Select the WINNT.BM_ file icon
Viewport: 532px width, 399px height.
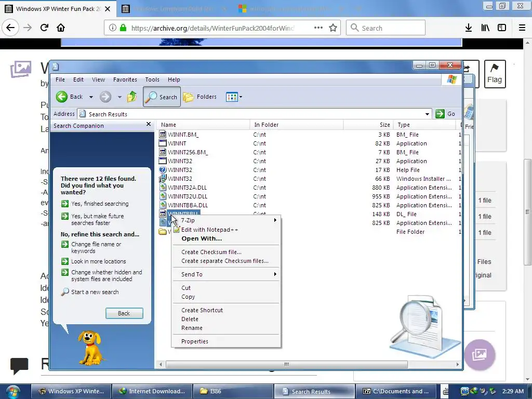163,135
